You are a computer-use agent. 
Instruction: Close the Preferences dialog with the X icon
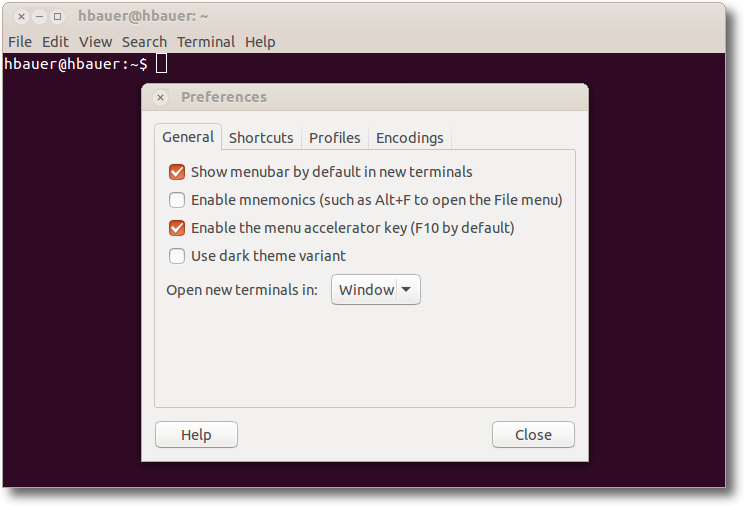pos(160,98)
